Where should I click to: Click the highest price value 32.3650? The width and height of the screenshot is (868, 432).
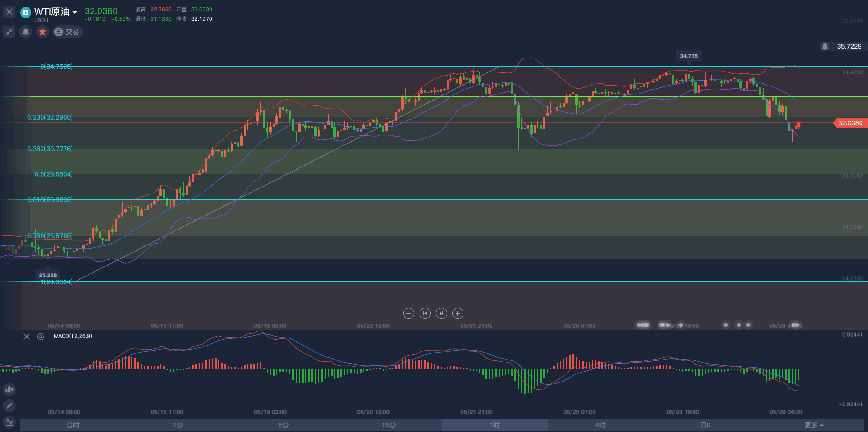tap(161, 9)
